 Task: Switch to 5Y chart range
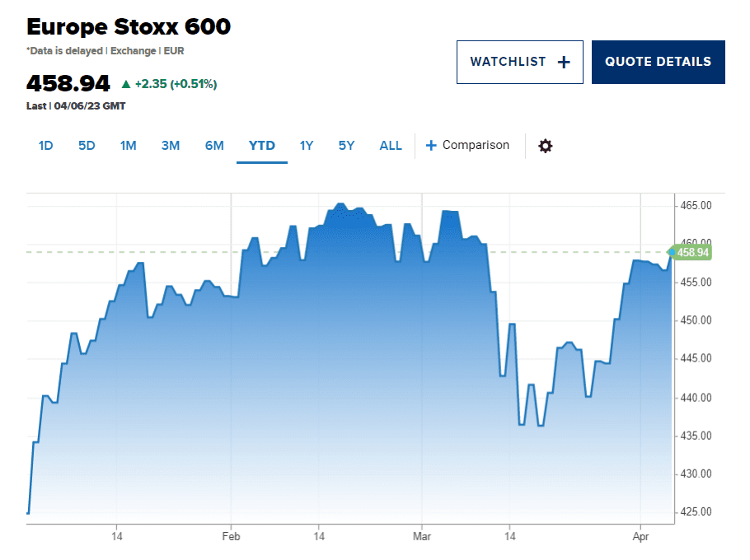(346, 146)
